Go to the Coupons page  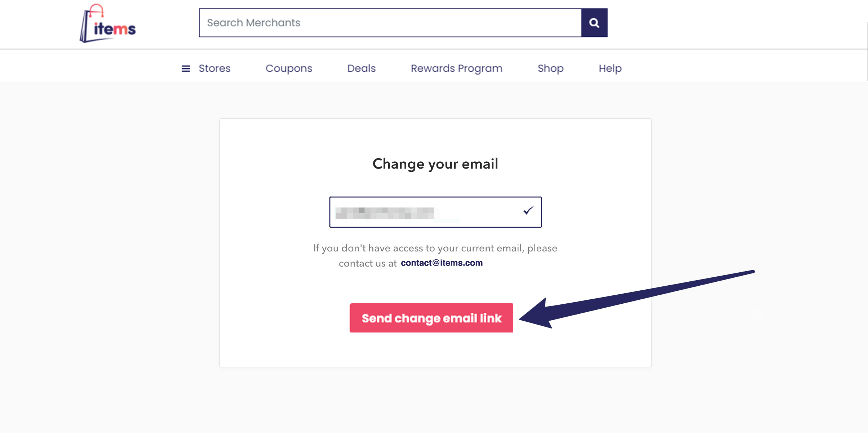[289, 68]
